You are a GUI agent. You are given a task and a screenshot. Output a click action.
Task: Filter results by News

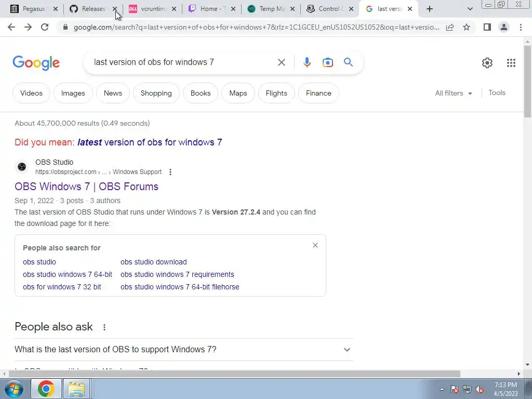coord(113,93)
